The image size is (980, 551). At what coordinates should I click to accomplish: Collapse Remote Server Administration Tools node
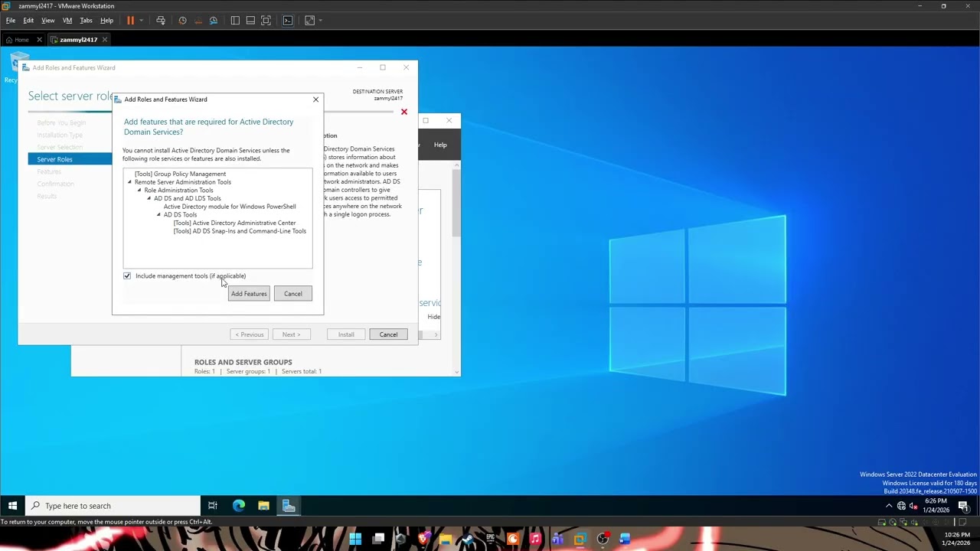click(129, 182)
